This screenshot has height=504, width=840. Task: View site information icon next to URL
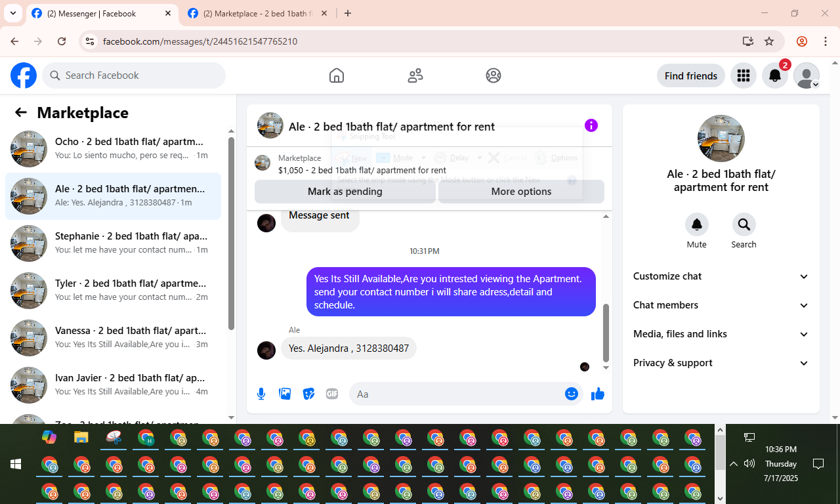tap(91, 41)
